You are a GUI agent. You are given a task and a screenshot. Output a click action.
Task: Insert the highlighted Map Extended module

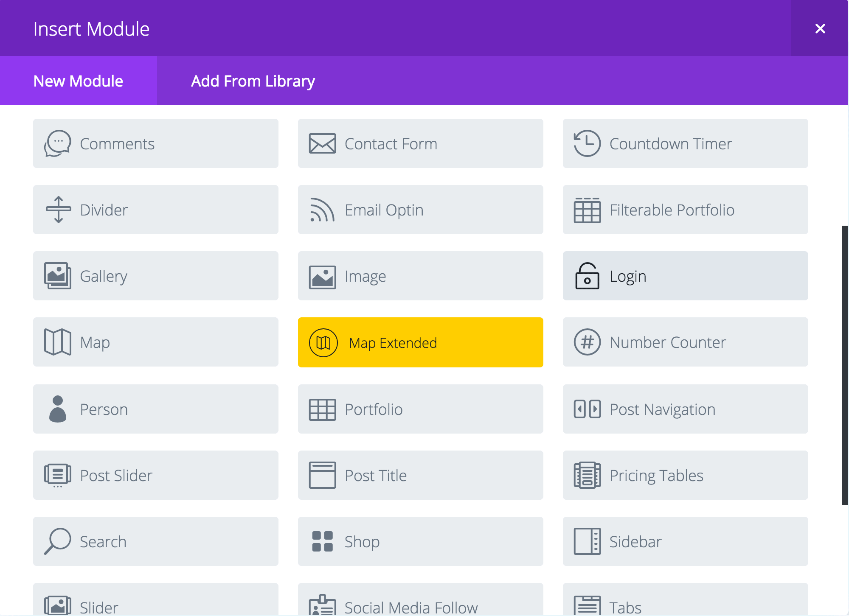pyautogui.click(x=420, y=342)
